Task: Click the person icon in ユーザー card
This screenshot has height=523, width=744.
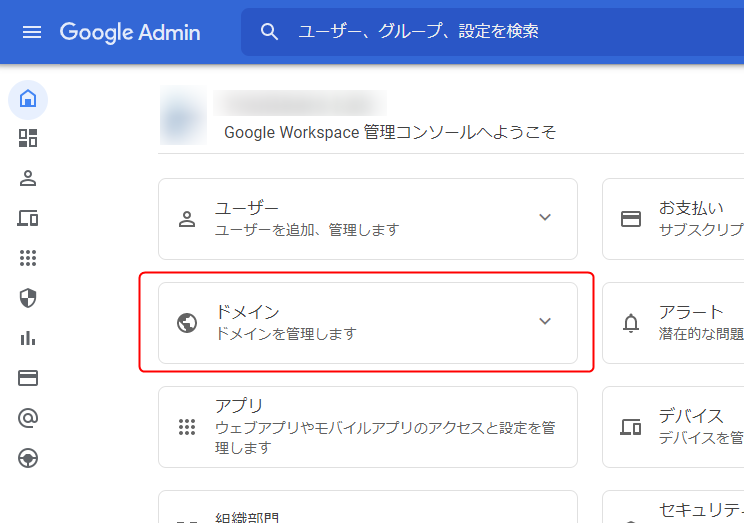Action: pos(187,219)
